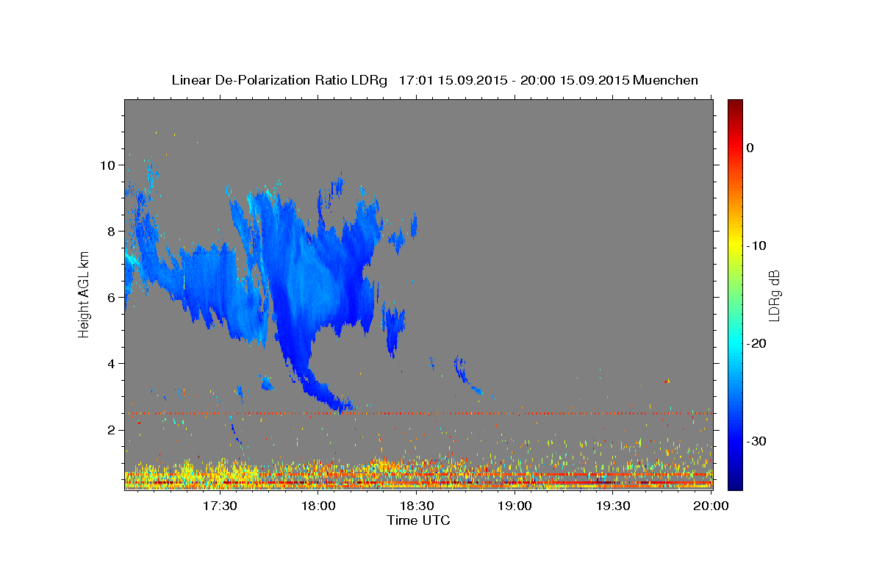Click the 19:30 time tick label
The image size is (882, 588).
pyautogui.click(x=613, y=506)
